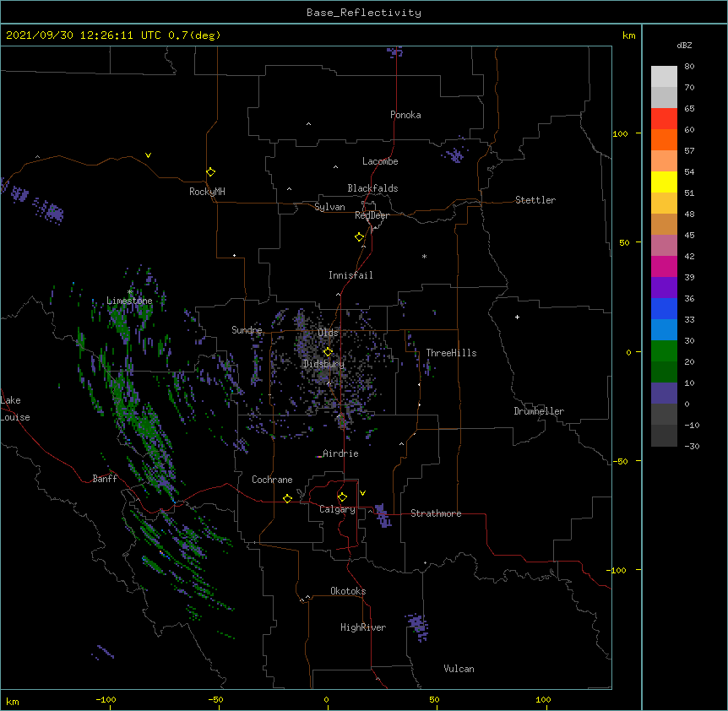
Task: Click the yellow diamond marker beside Olds
Action: 329,352
